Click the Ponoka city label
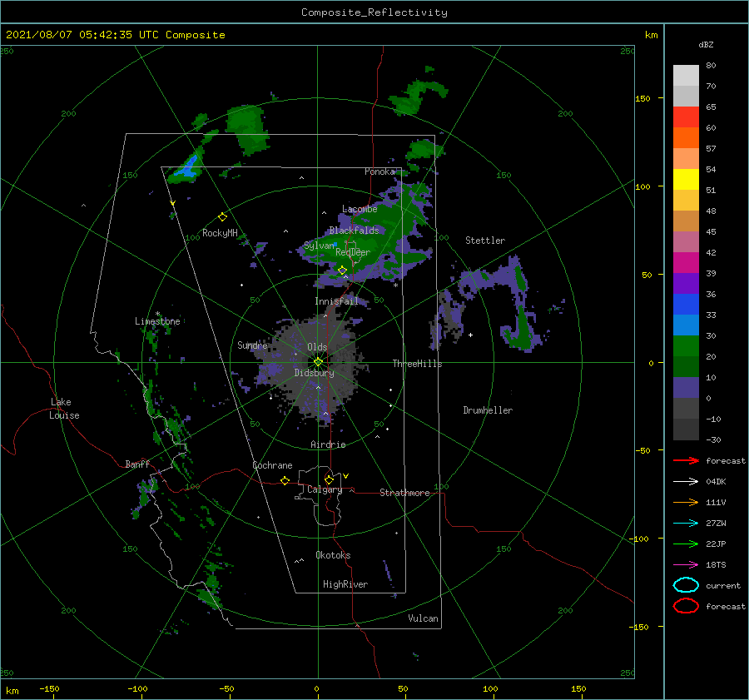Screen dimensions: 749x700 [379, 171]
